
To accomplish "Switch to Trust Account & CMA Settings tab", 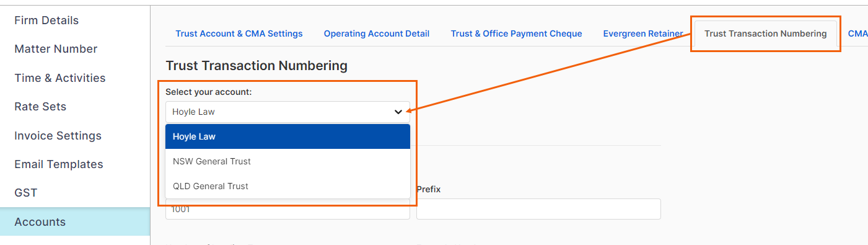I will tap(239, 33).
